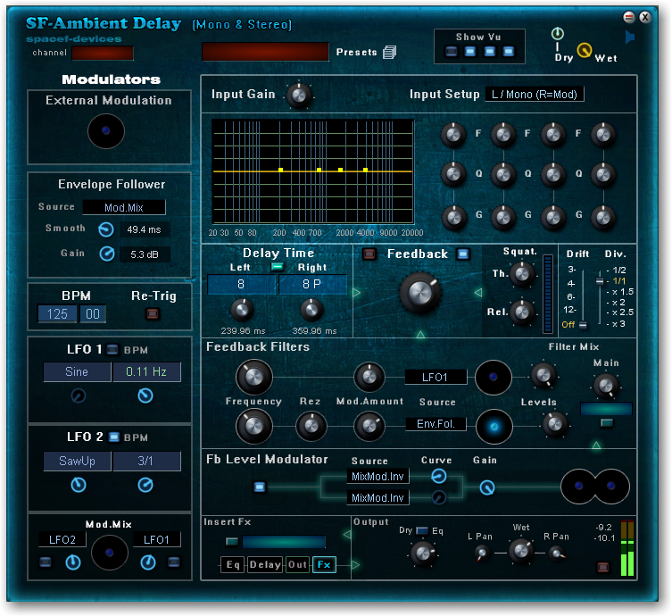
Task: Toggle the blue Feedback button on the right
Action: pos(462,254)
